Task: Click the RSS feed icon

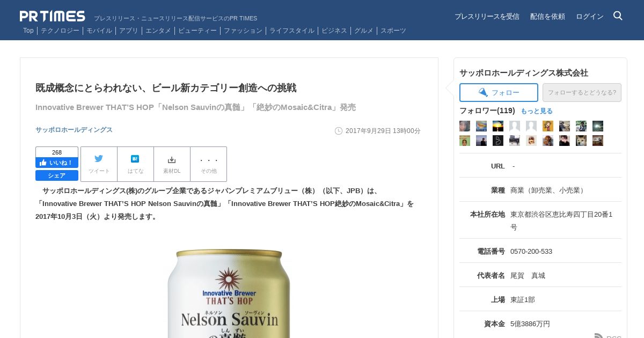Action: 599,336
